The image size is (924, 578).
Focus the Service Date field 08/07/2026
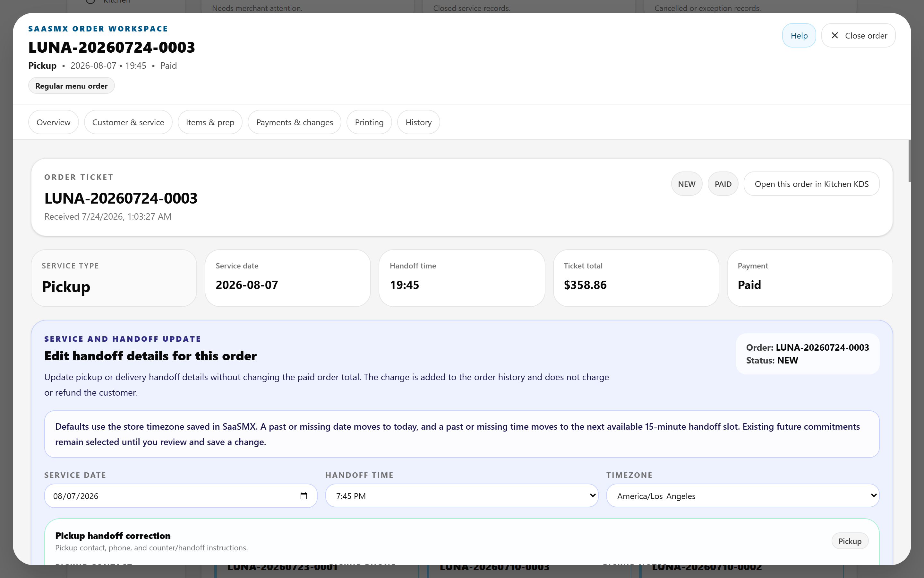tap(181, 496)
